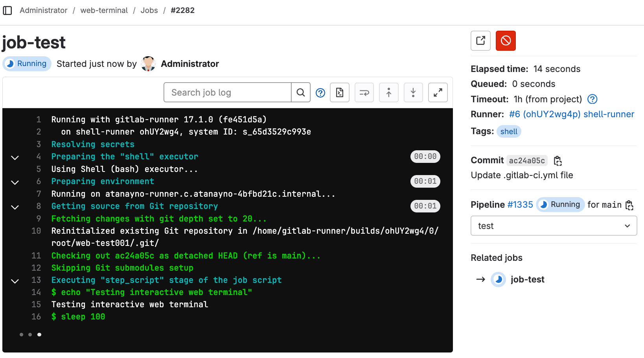
Task: Collapse the sidebar with the panel toggle
Action: [7, 10]
